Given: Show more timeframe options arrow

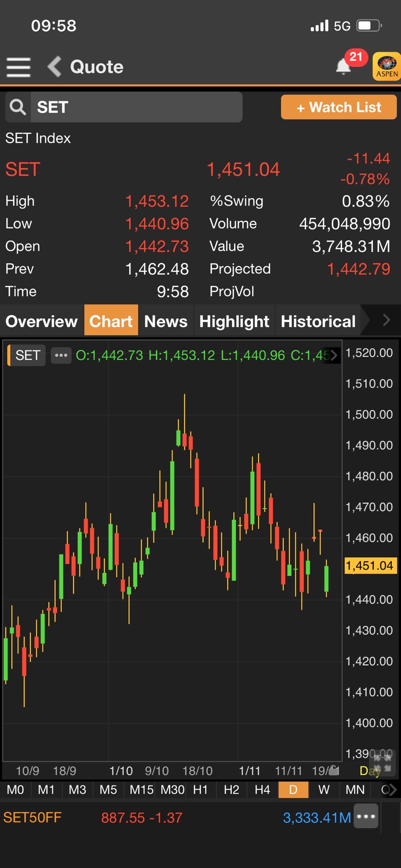Looking at the screenshot, I should pyautogui.click(x=392, y=790).
